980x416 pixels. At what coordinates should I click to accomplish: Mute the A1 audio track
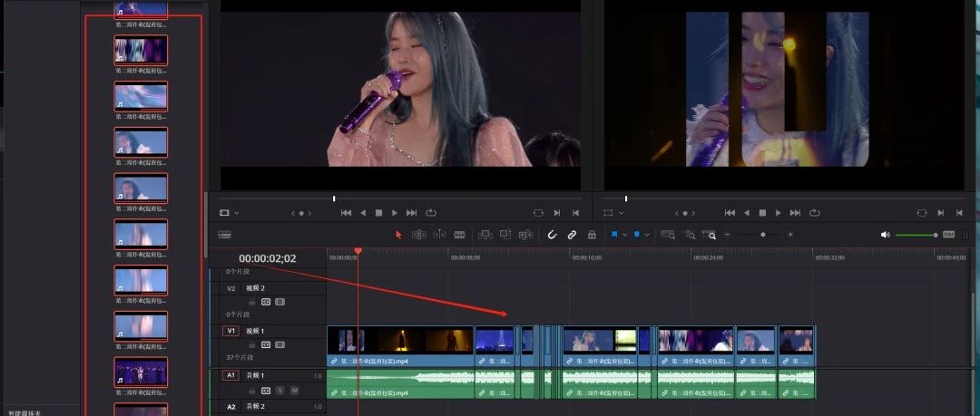294,391
